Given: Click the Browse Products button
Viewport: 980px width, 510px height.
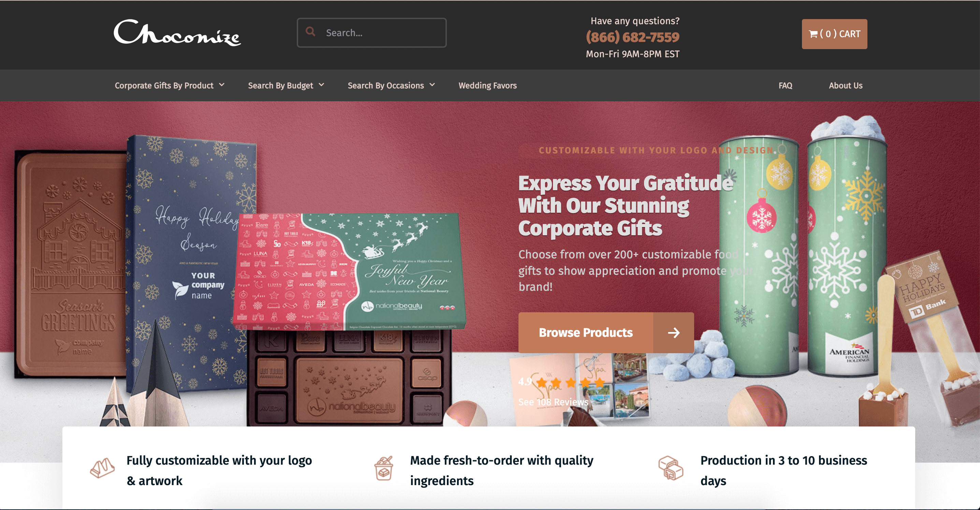Looking at the screenshot, I should coord(606,333).
